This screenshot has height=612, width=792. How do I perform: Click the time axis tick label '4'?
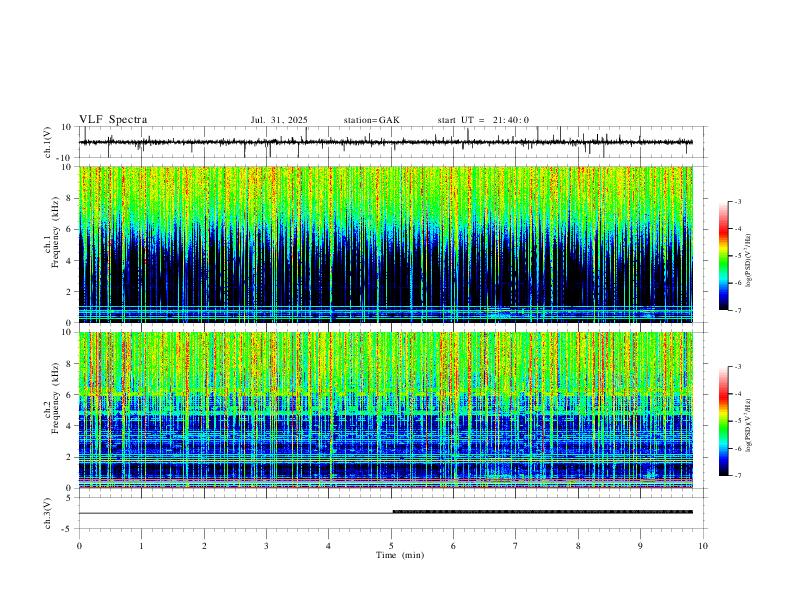[329, 546]
